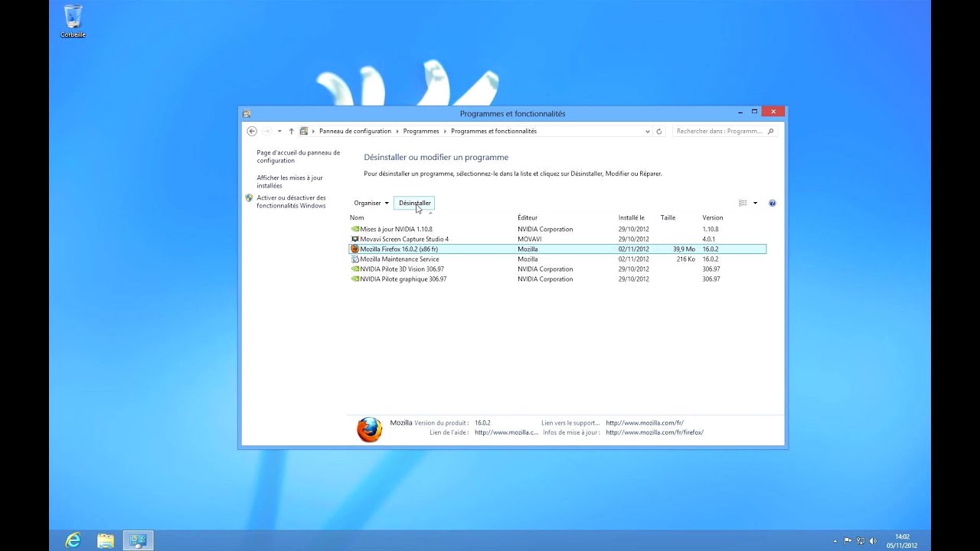This screenshot has width=980, height=551.
Task: Click the window title bar system icon
Action: coord(247,113)
